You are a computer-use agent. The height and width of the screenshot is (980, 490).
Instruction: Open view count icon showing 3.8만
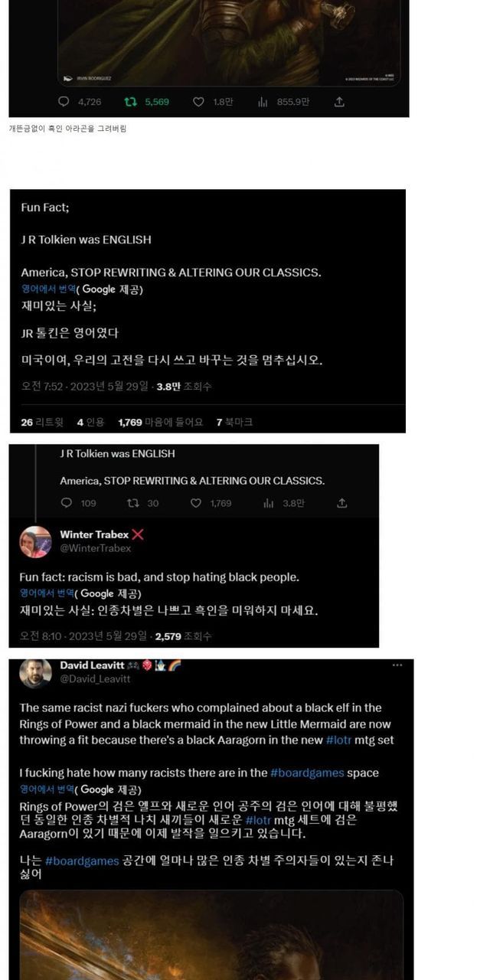tap(269, 503)
